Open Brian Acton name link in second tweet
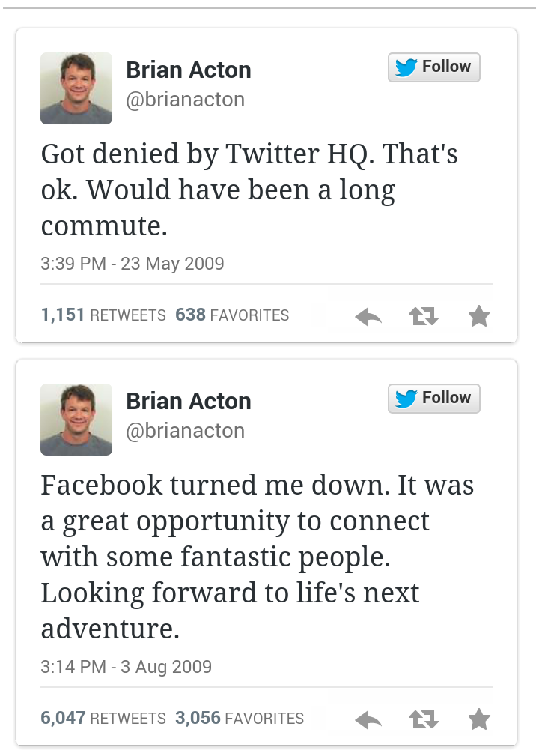Viewport: 539px width, 756px height. coord(189,402)
